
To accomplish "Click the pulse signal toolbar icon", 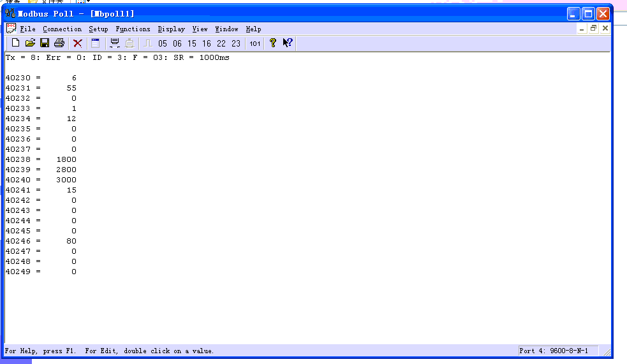I will point(148,43).
